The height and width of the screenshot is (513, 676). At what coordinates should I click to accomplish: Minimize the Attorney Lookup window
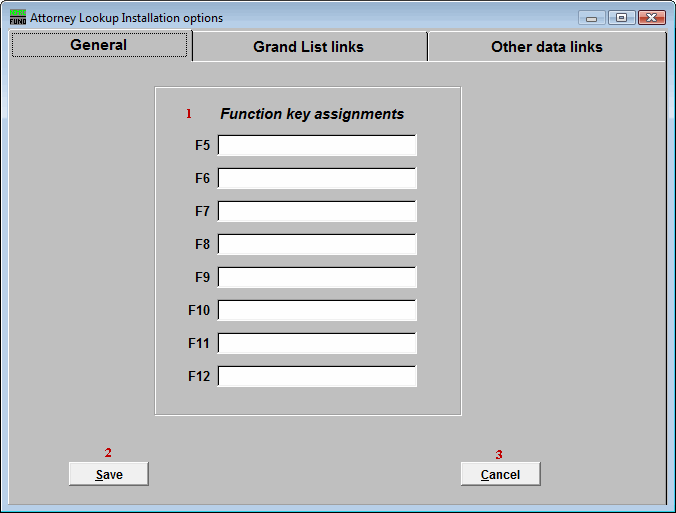click(x=592, y=18)
